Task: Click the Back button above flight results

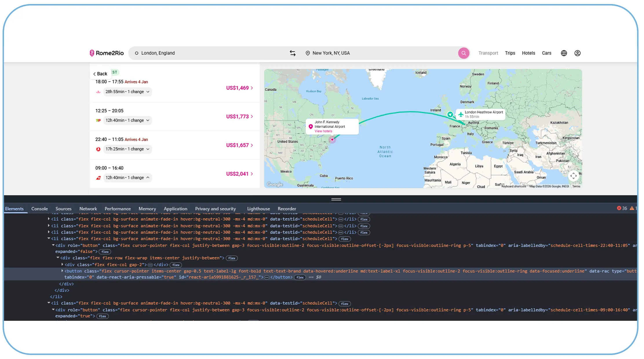Action: point(100,74)
